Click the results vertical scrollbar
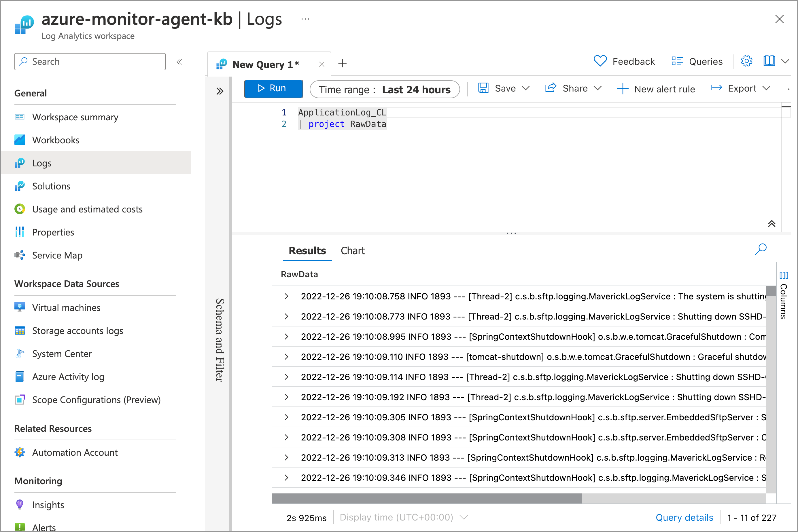Screen dimensions: 798x532 pos(771,291)
